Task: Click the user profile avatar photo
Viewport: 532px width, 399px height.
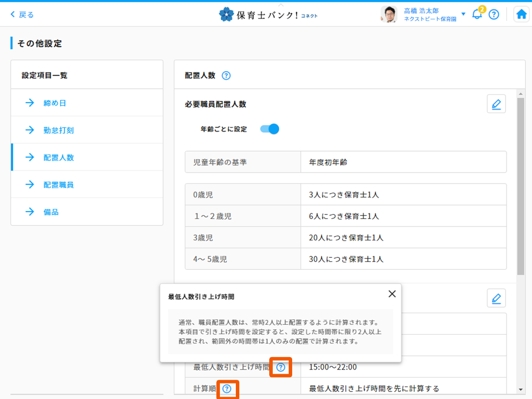Action: click(x=388, y=14)
